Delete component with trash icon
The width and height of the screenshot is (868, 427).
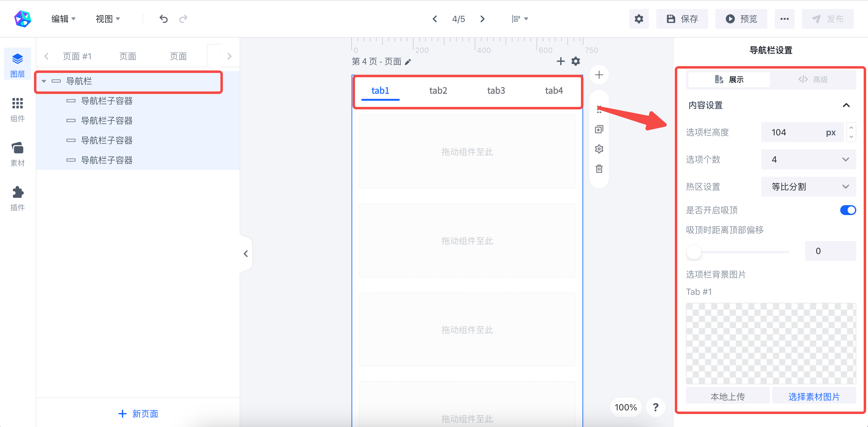(x=599, y=168)
